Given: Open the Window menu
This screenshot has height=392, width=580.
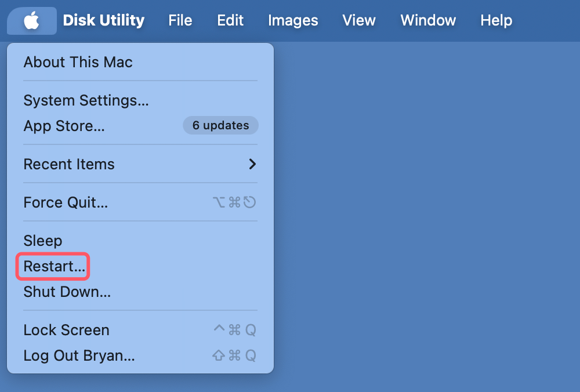Looking at the screenshot, I should (x=428, y=20).
